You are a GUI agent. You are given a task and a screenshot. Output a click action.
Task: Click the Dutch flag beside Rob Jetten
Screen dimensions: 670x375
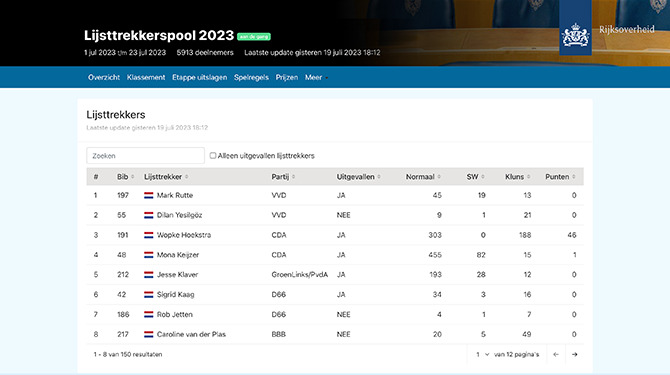click(x=148, y=314)
